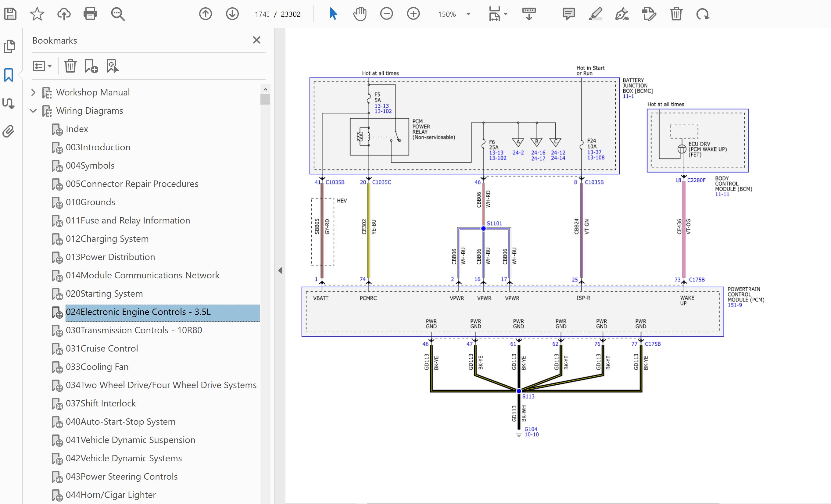Click the Save file icon
This screenshot has width=831, height=504.
[10, 14]
